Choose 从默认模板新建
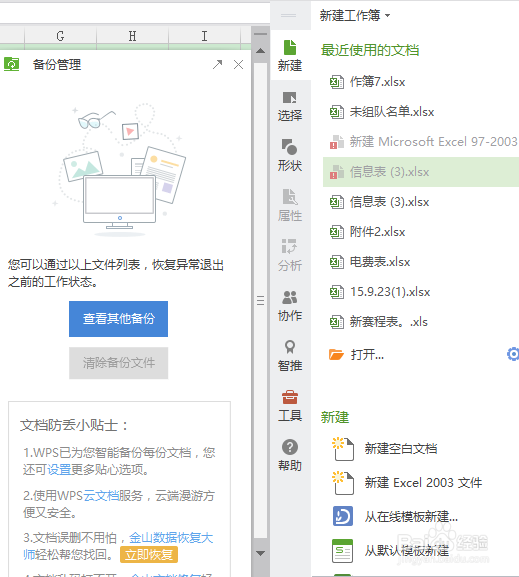Viewport: 519px width, 577px height. tap(407, 551)
